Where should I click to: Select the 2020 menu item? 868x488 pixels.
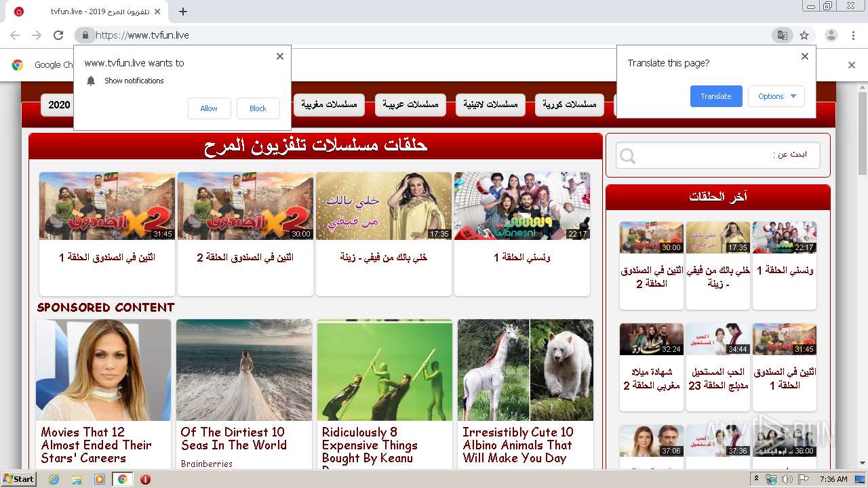(x=58, y=105)
